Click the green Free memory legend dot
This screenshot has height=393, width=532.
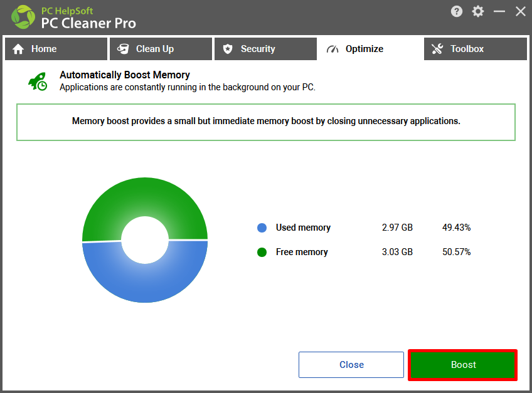click(262, 252)
